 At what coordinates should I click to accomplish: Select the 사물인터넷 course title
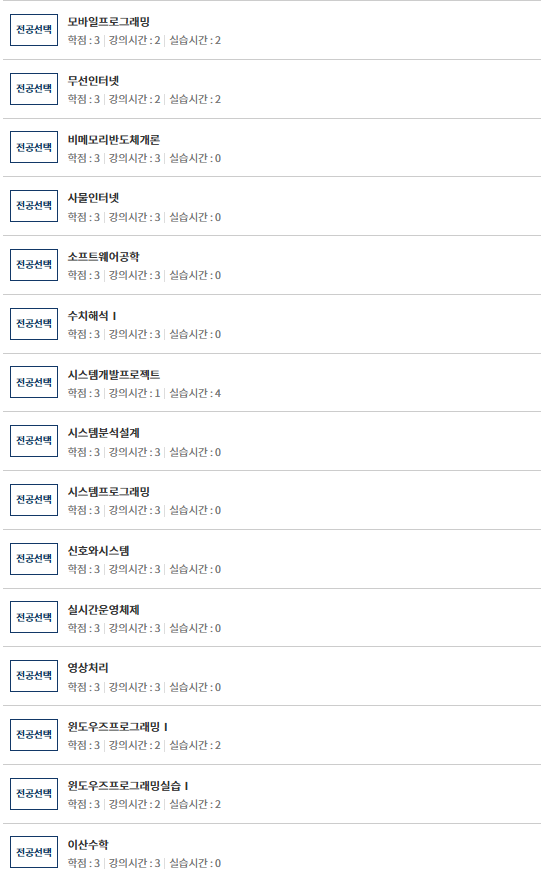tap(93, 198)
